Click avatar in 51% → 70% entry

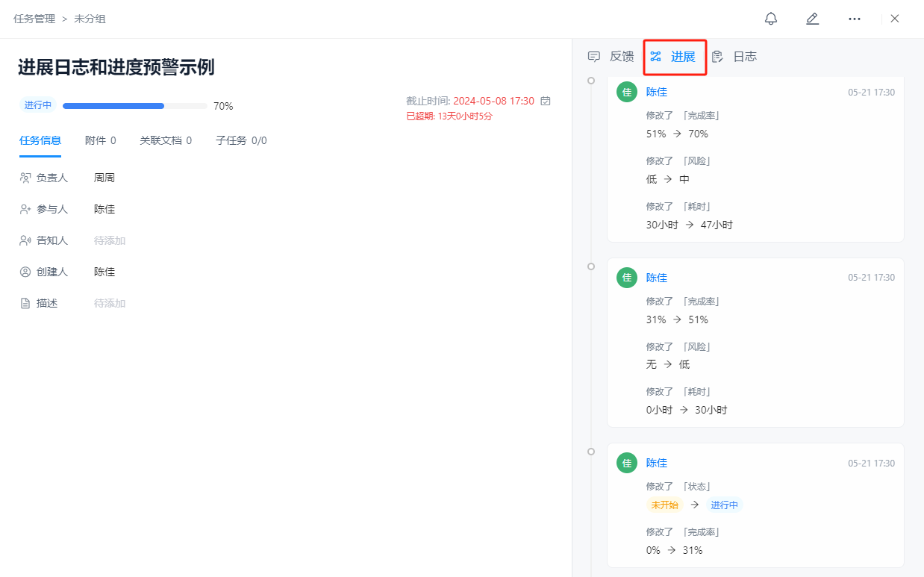(x=627, y=92)
